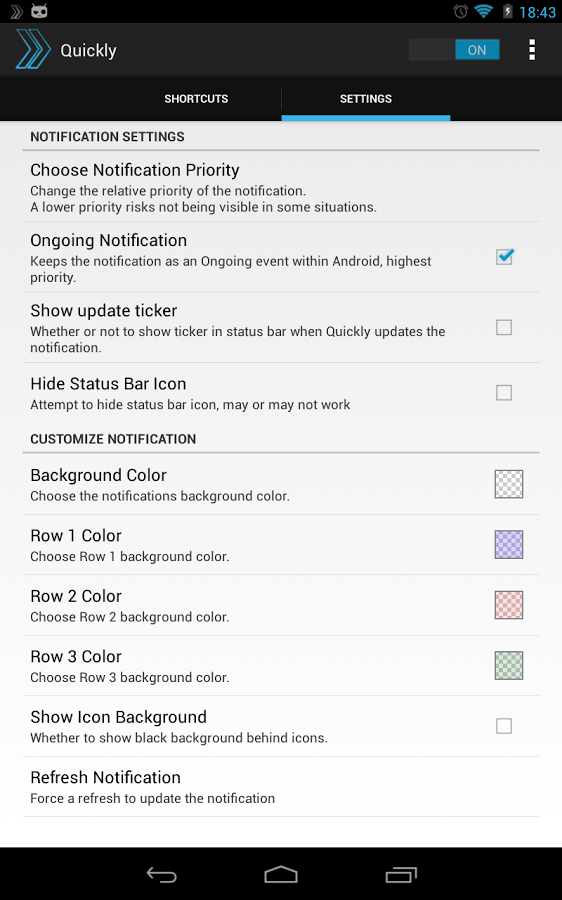This screenshot has height=900, width=562.
Task: Tap the Android home navigation icon
Action: tap(281, 875)
